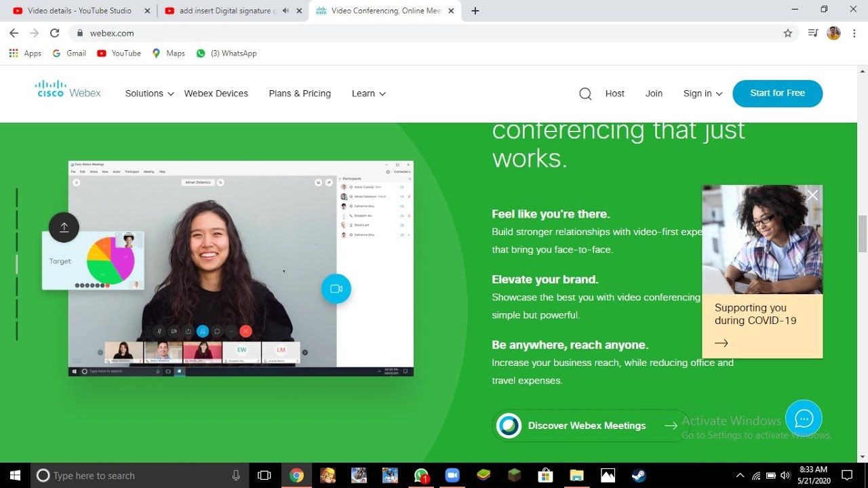The image size is (868, 488).
Task: Click the Feel like you're there heading
Action: (x=551, y=214)
